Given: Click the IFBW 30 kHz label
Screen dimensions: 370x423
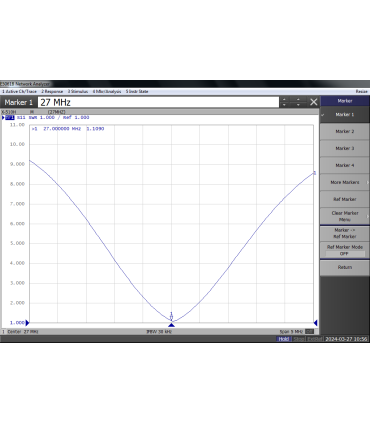Looking at the screenshot, I should (159, 332).
